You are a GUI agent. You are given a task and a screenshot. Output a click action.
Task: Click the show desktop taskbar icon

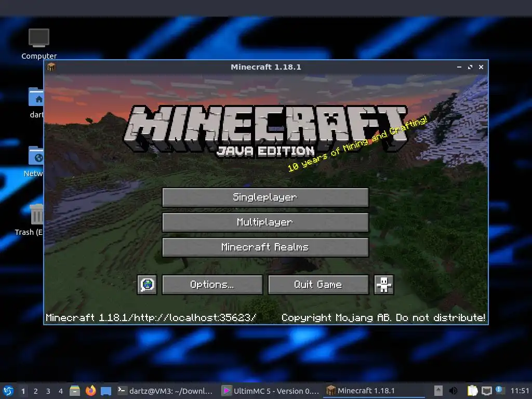tap(106, 391)
